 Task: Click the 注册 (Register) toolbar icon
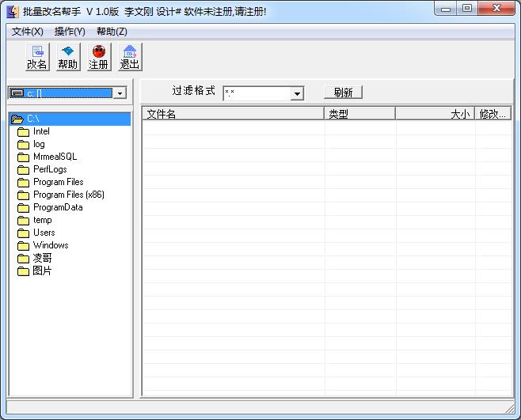click(x=98, y=57)
